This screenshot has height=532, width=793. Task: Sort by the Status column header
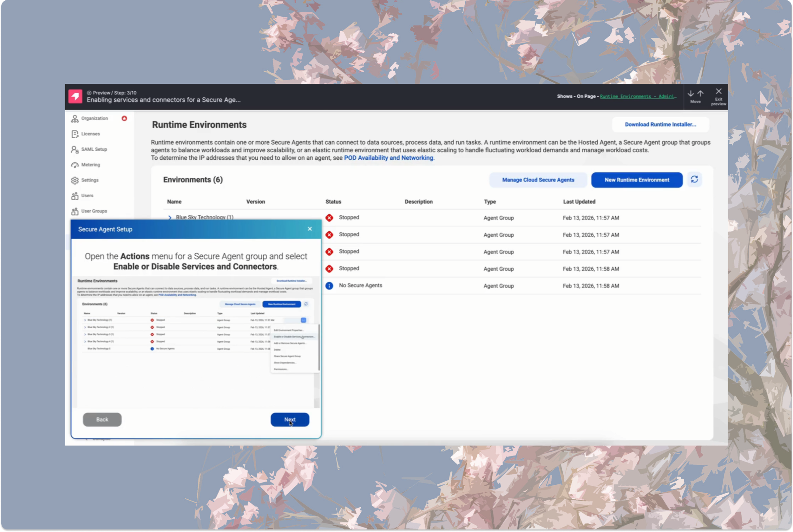[x=333, y=201]
